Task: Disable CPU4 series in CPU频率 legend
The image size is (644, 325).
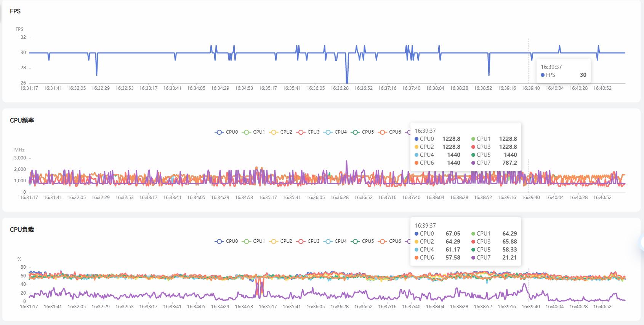Action: tap(335, 132)
